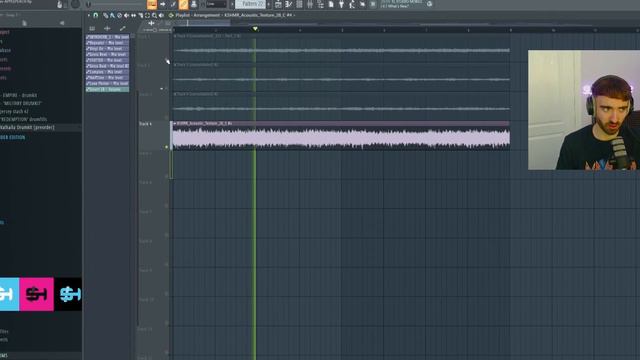
Task: Click the playlist mute tool speaker icon
Action: coord(127,16)
